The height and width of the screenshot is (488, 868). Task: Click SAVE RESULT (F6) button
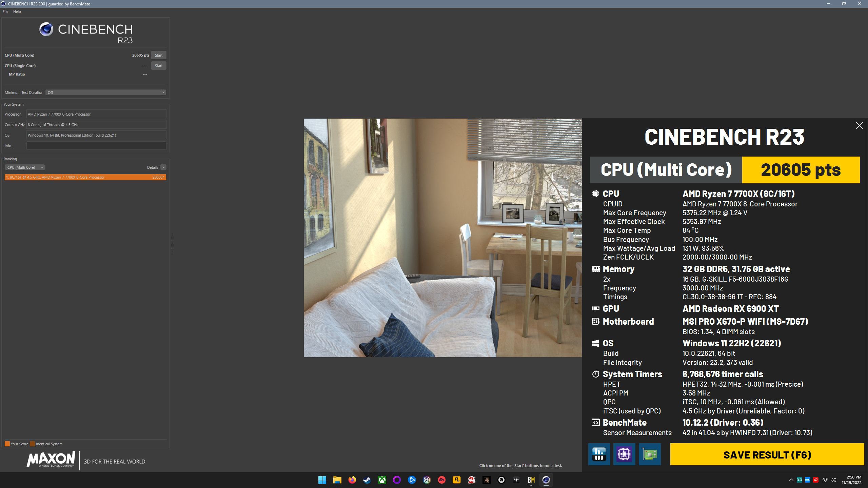click(x=767, y=454)
